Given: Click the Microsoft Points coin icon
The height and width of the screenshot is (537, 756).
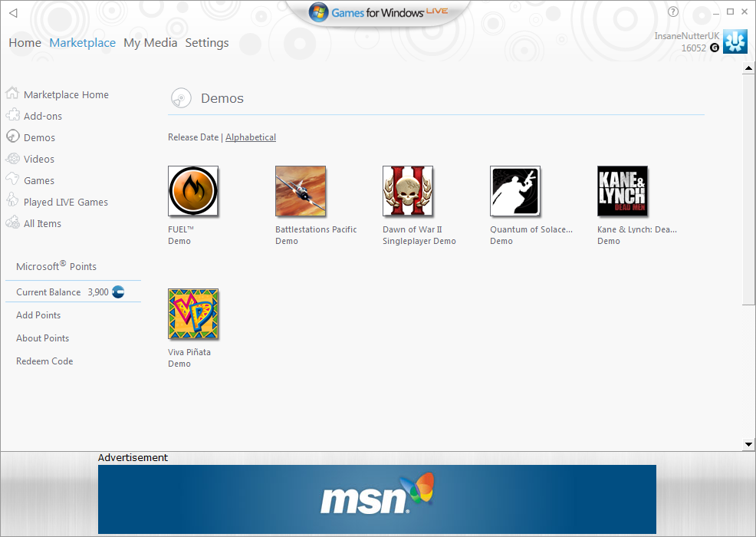Looking at the screenshot, I should (118, 292).
